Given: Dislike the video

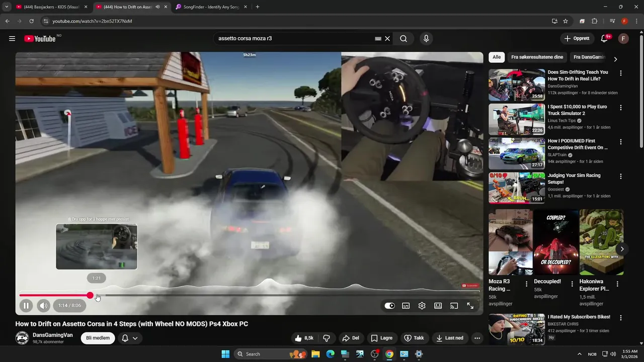Looking at the screenshot, I should pos(326,338).
